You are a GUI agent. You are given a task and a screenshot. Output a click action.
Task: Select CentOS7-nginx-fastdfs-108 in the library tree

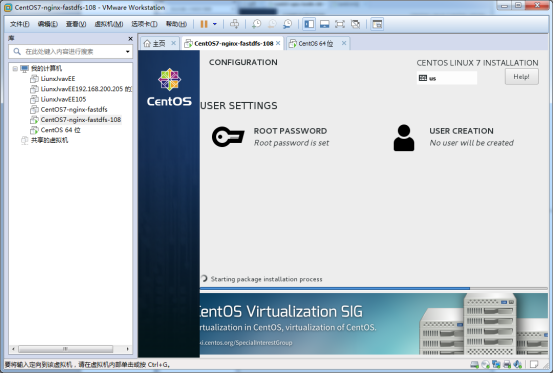coord(80,120)
